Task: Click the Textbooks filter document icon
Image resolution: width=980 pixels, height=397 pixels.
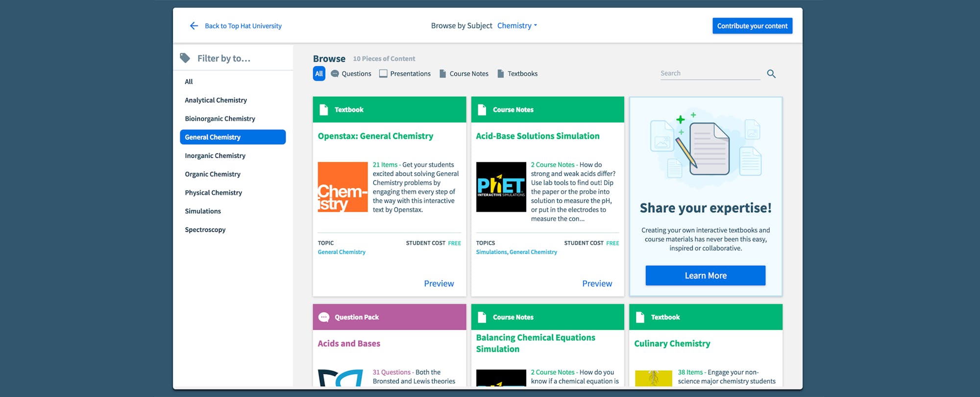Action: 500,74
